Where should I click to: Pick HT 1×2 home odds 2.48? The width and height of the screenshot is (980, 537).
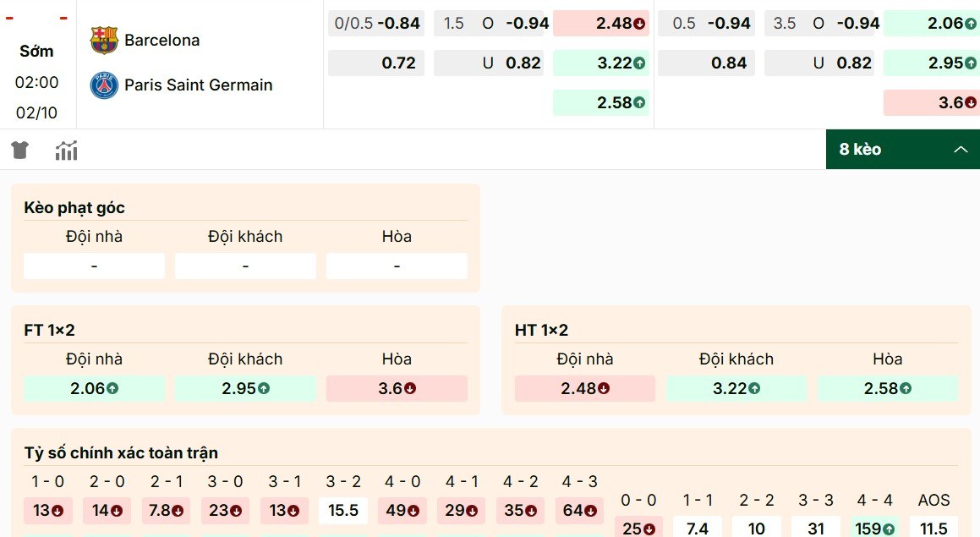[x=584, y=389]
